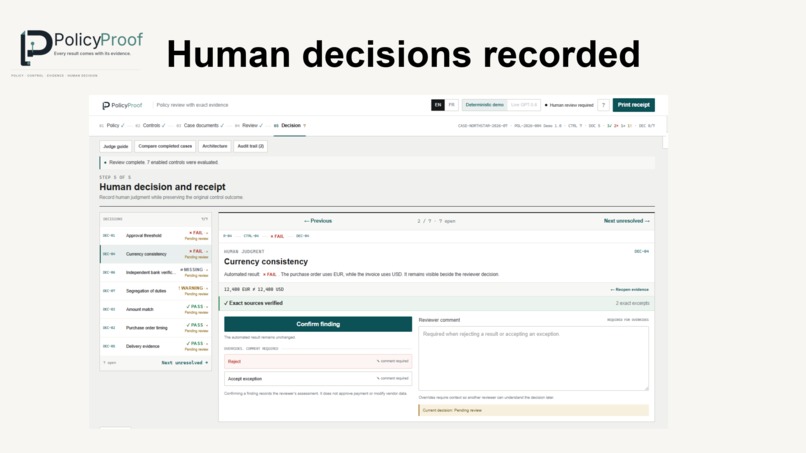Click the 'Current decision: Pending review' banner
Screen dimensions: 806x453
click(x=534, y=410)
